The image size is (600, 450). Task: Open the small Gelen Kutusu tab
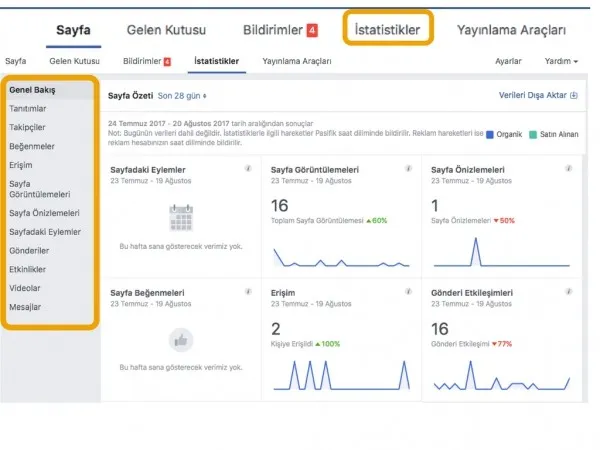coord(74,61)
